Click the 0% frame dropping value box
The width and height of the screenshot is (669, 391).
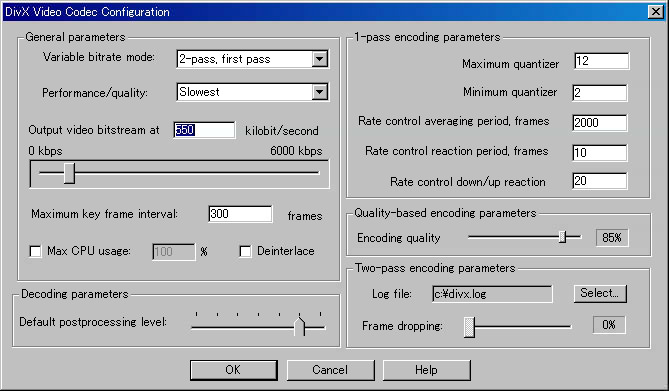point(609,325)
